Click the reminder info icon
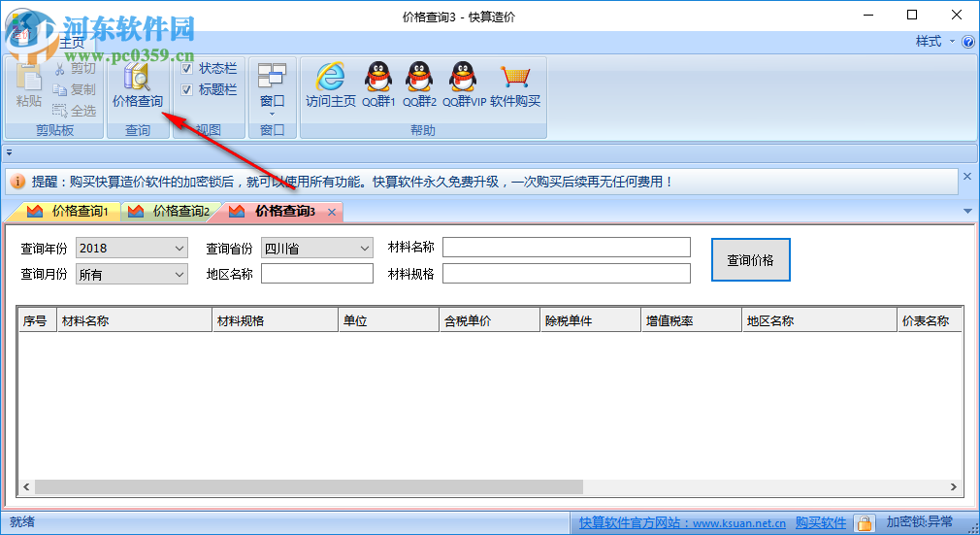The width and height of the screenshot is (980, 535). [x=18, y=182]
